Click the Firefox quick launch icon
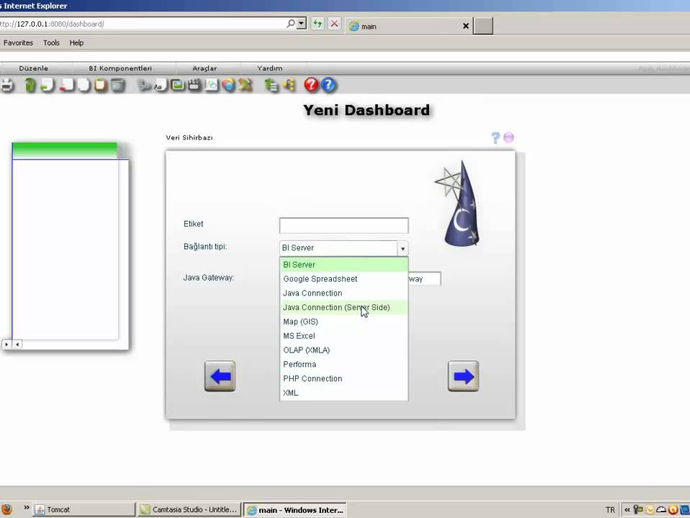This screenshot has width=690, height=518. point(7,509)
